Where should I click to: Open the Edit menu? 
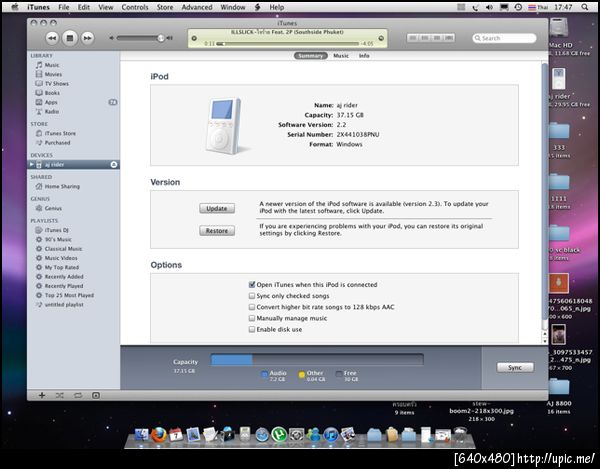point(84,7)
